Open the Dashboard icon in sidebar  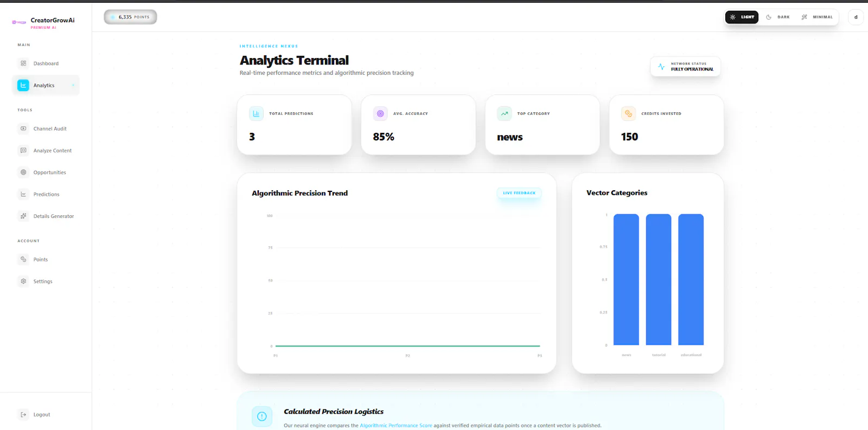[23, 63]
